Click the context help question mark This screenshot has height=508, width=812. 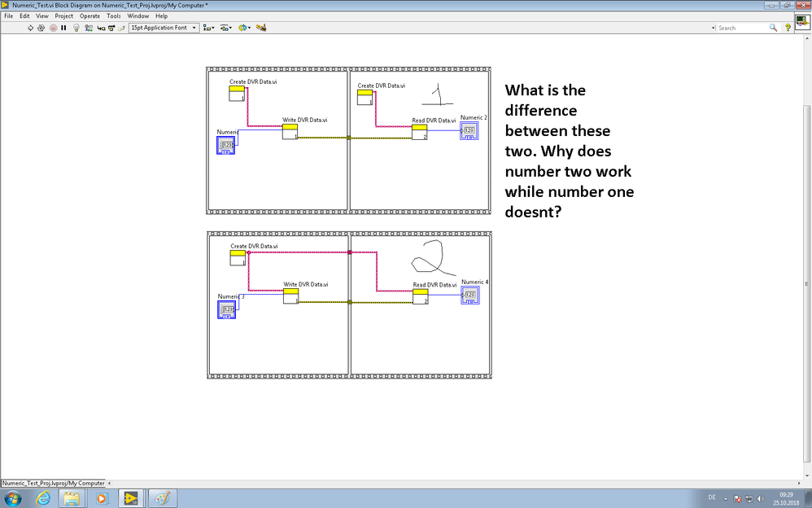pyautogui.click(x=788, y=28)
